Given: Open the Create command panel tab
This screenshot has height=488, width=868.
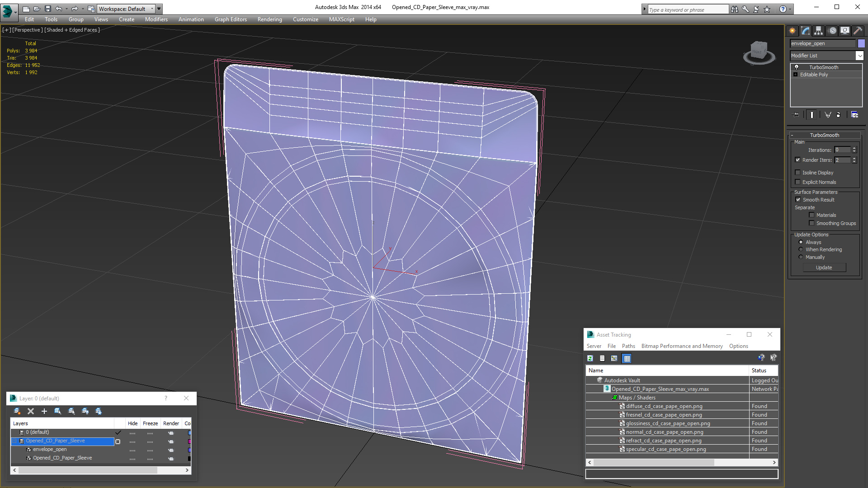Looking at the screenshot, I should click(792, 31).
